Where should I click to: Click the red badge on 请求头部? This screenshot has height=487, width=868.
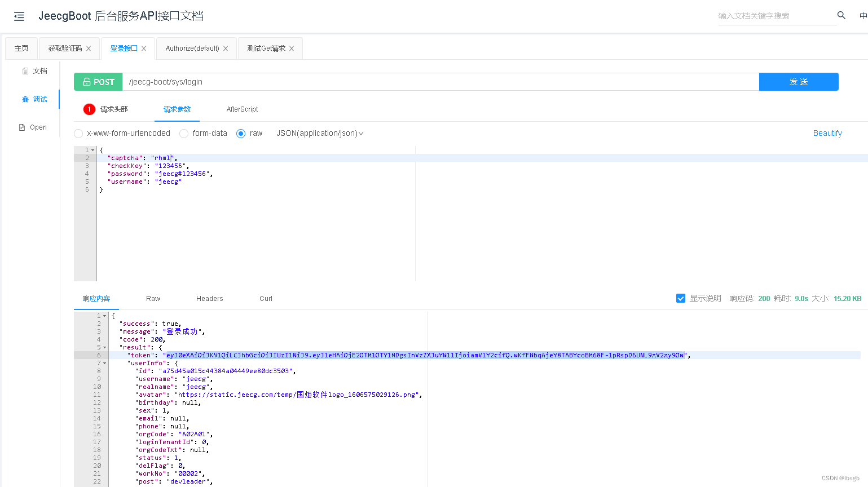click(89, 109)
